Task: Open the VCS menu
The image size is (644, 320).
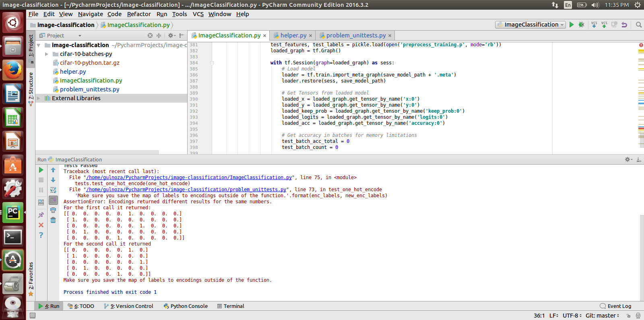Action: point(198,14)
